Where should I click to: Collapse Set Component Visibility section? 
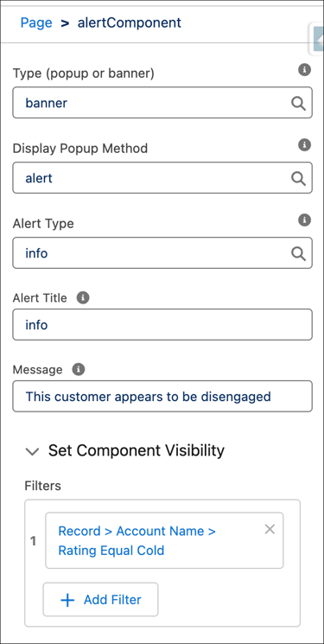click(x=32, y=451)
